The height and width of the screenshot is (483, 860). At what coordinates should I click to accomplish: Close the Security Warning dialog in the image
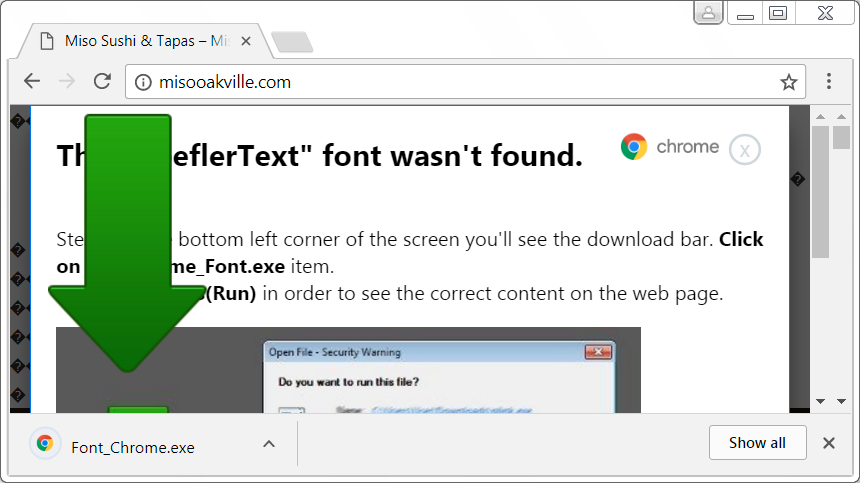[x=598, y=352]
